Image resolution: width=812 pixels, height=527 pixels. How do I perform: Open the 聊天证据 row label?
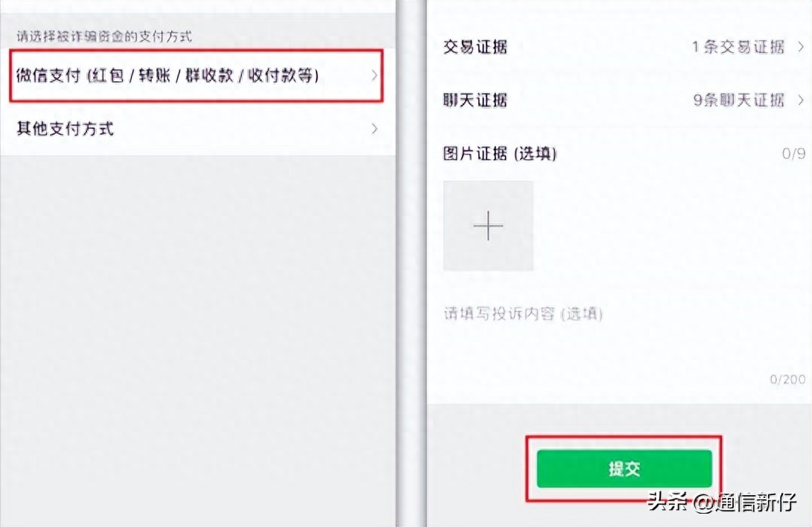[475, 100]
